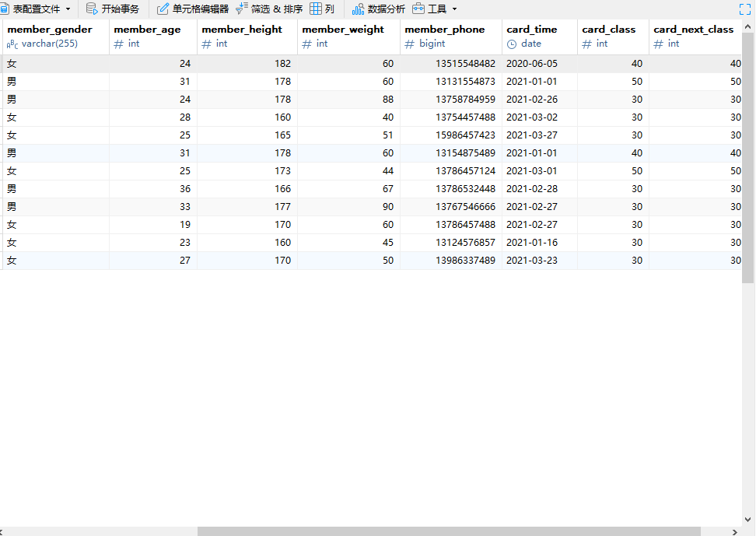Select the card_time column header
Image resolution: width=756 pixels, height=536 pixels.
(540, 37)
